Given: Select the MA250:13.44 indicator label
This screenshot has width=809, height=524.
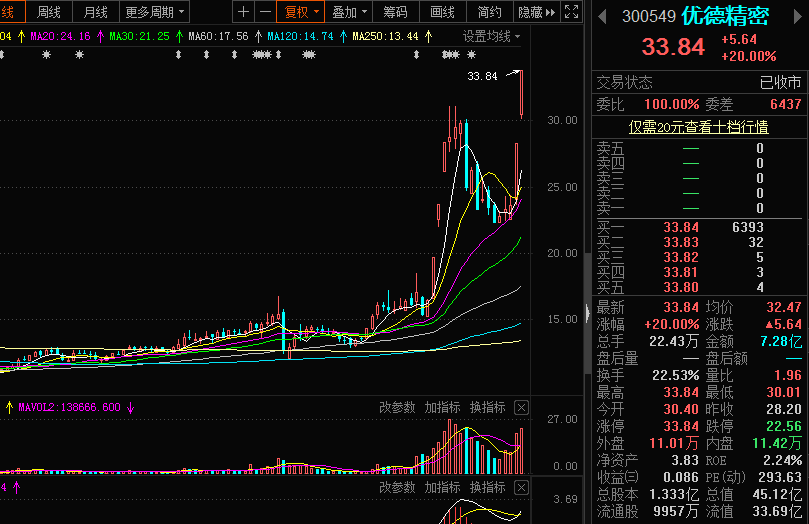Looking at the screenshot, I should [x=385, y=36].
